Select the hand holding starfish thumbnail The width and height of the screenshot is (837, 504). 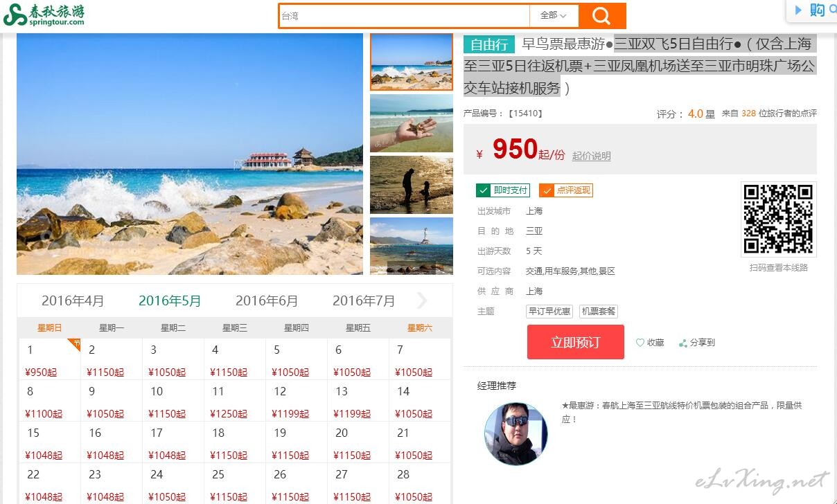[x=412, y=123]
